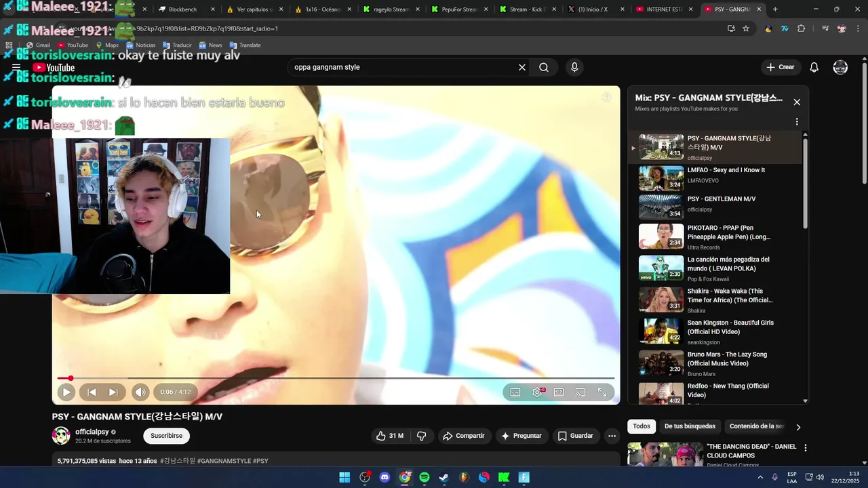868x488 pixels.
Task: Click the Compartir share button
Action: (464, 436)
